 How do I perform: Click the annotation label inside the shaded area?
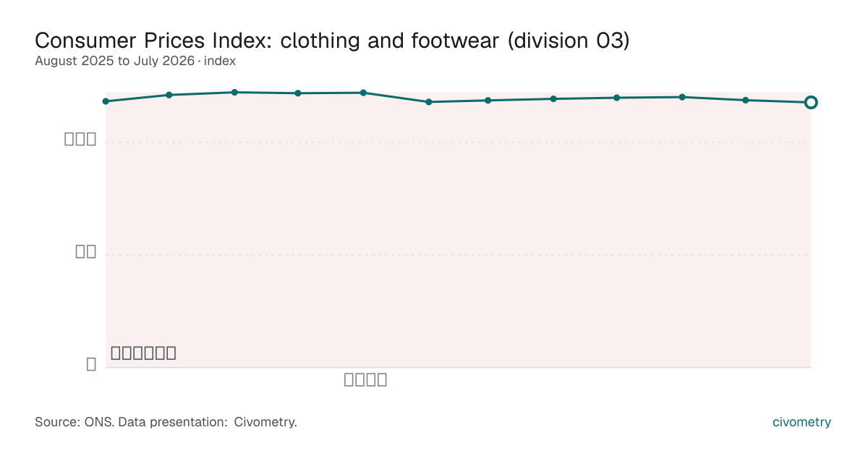143,353
